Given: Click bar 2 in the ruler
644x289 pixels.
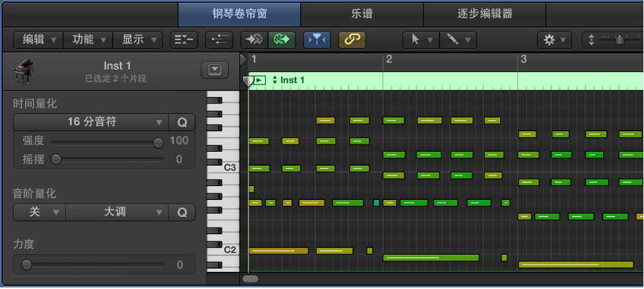Looking at the screenshot, I should tap(389, 59).
